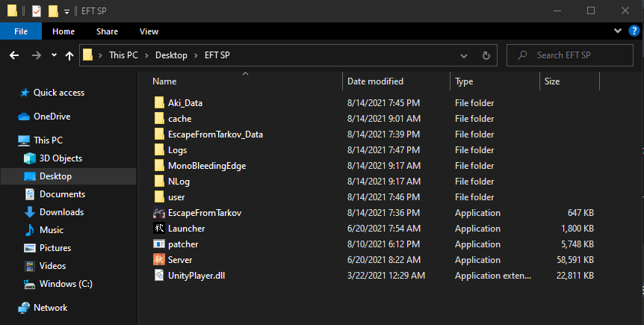
Task: Click the Application extension type cell
Action: point(493,276)
